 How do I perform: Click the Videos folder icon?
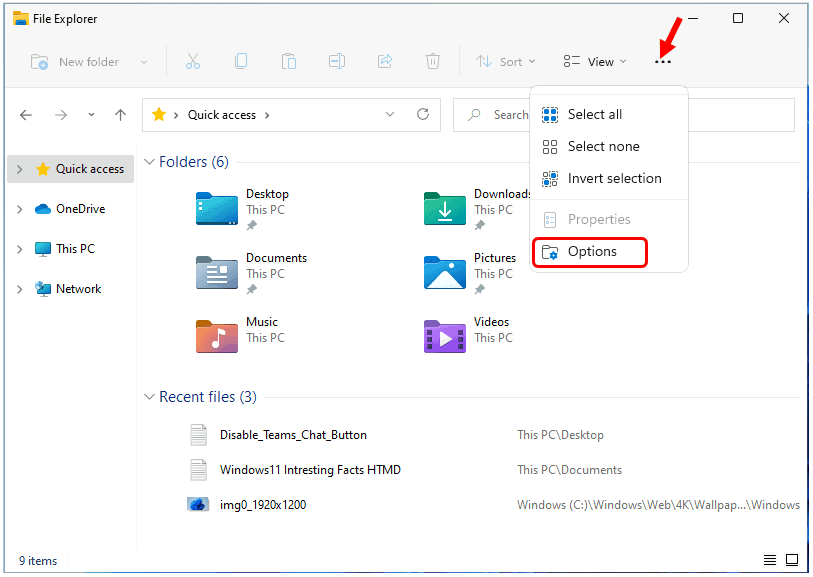[x=445, y=336]
